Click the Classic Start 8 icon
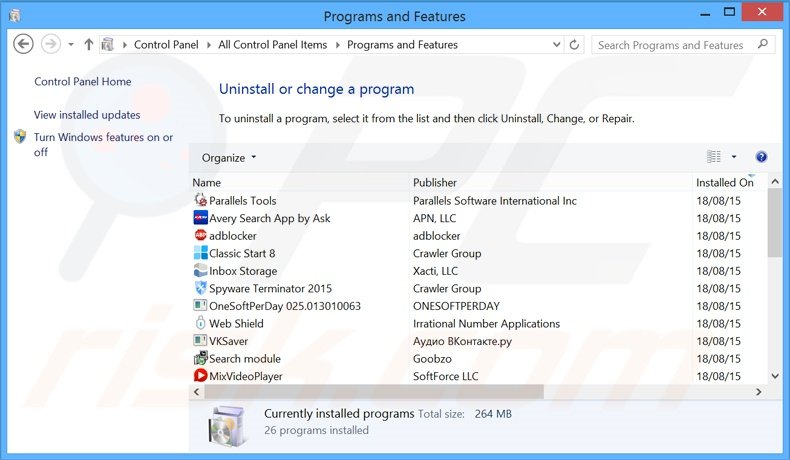This screenshot has height=460, width=790. pos(201,253)
